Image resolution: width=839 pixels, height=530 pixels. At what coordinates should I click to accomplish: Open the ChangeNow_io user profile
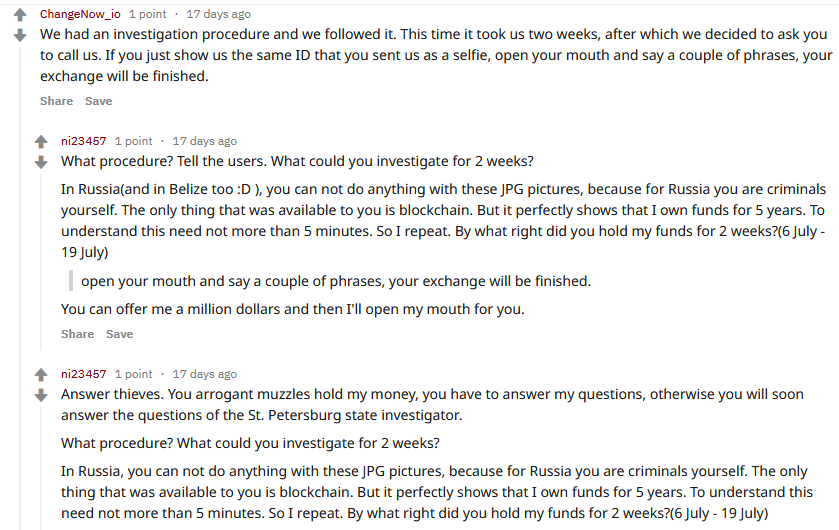point(80,14)
